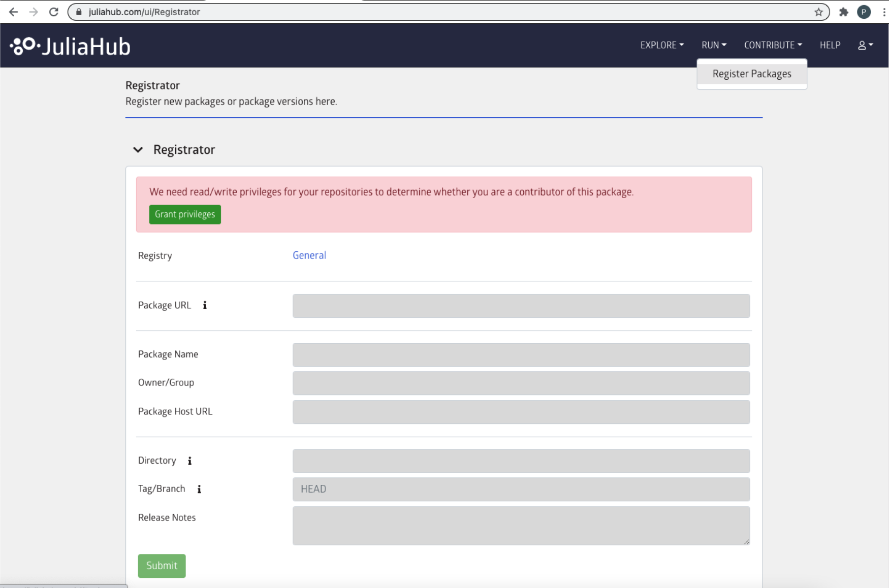The height and width of the screenshot is (588, 889).
Task: Go back with the browser back arrow
Action: [14, 12]
